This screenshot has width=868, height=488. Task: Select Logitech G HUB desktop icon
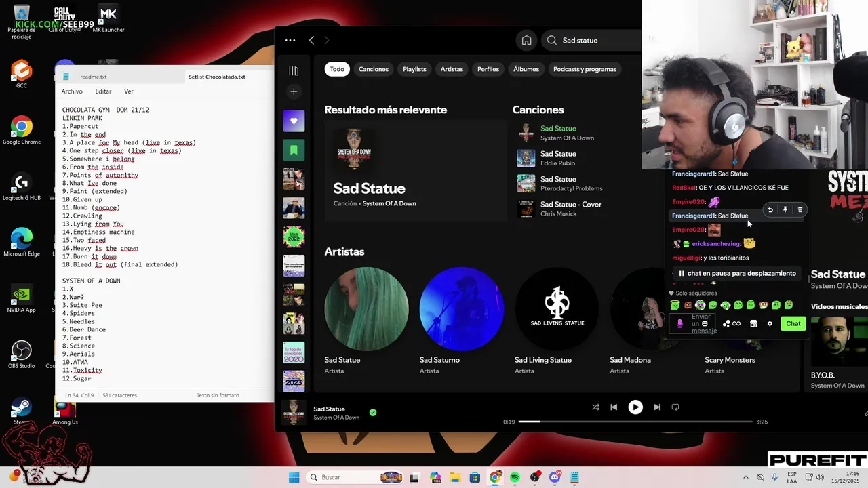(22, 188)
